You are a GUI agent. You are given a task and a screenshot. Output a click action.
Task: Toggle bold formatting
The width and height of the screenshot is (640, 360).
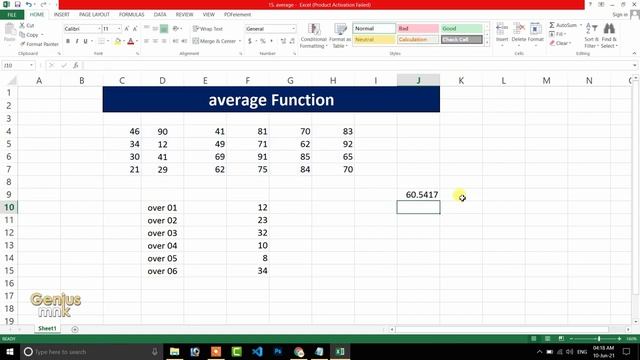click(68, 41)
